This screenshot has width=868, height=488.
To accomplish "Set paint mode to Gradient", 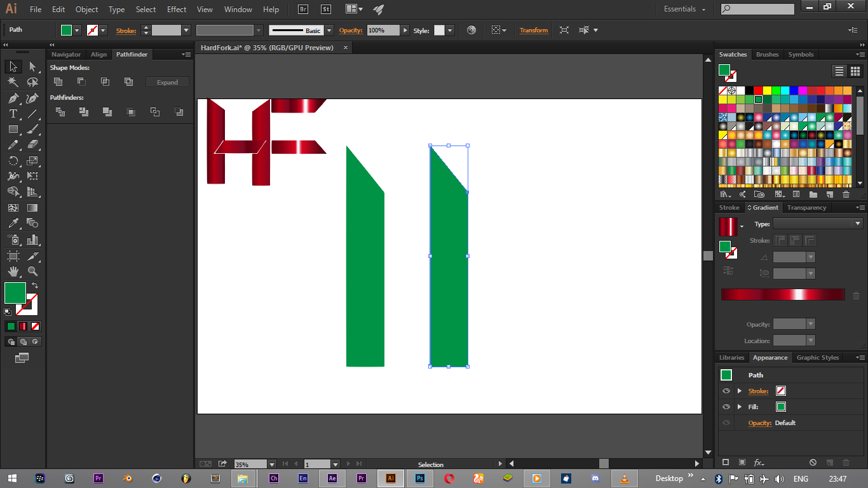I will (x=23, y=326).
